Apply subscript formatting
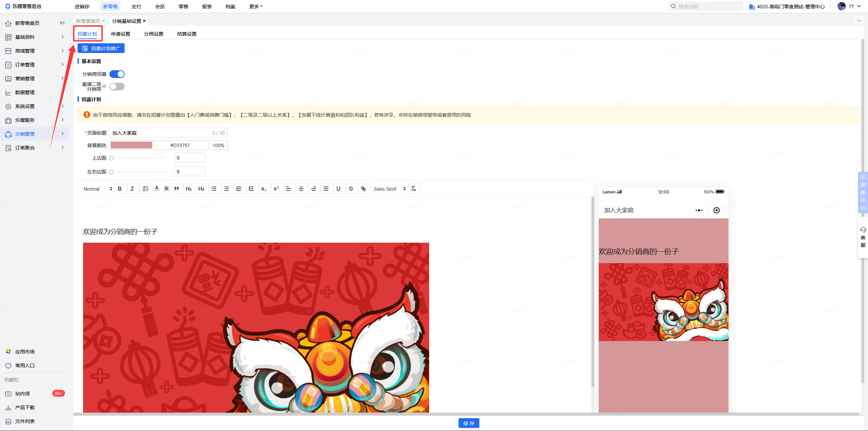This screenshot has width=868, height=431. pos(264,189)
